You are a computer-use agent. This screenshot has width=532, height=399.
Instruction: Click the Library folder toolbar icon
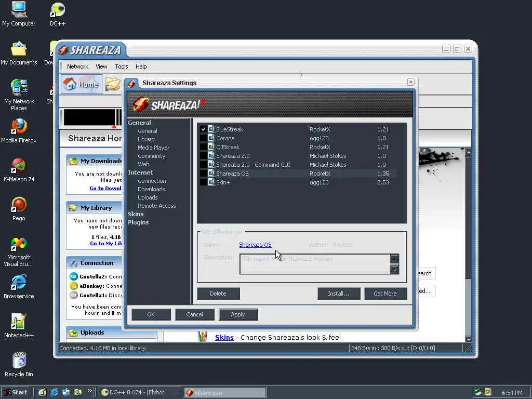tap(113, 84)
